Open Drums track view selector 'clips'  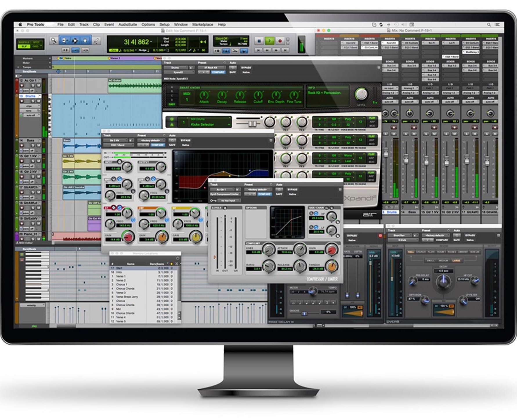[30, 106]
